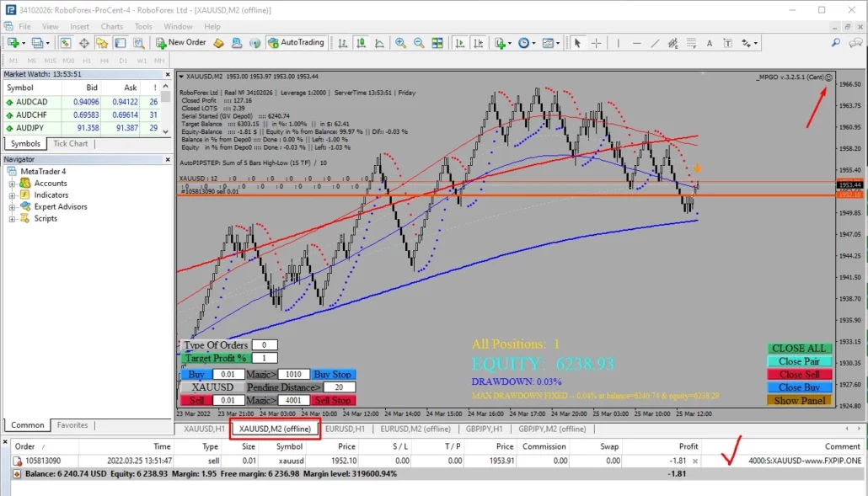The height and width of the screenshot is (496, 868).
Task: Close order 105813090 with the x
Action: click(695, 461)
